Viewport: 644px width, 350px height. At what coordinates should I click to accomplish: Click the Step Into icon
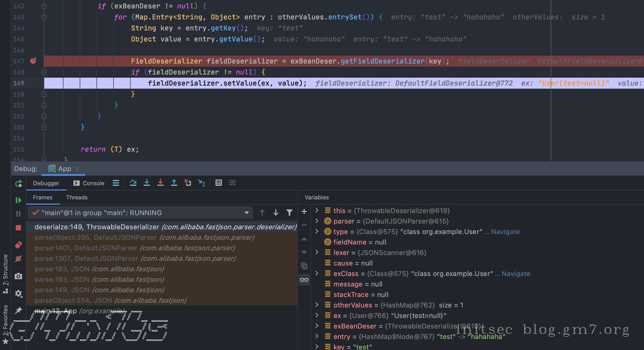click(x=147, y=183)
